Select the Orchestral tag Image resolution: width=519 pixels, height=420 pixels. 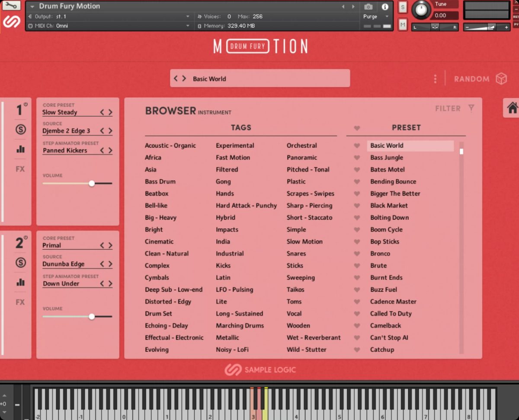[x=302, y=146]
